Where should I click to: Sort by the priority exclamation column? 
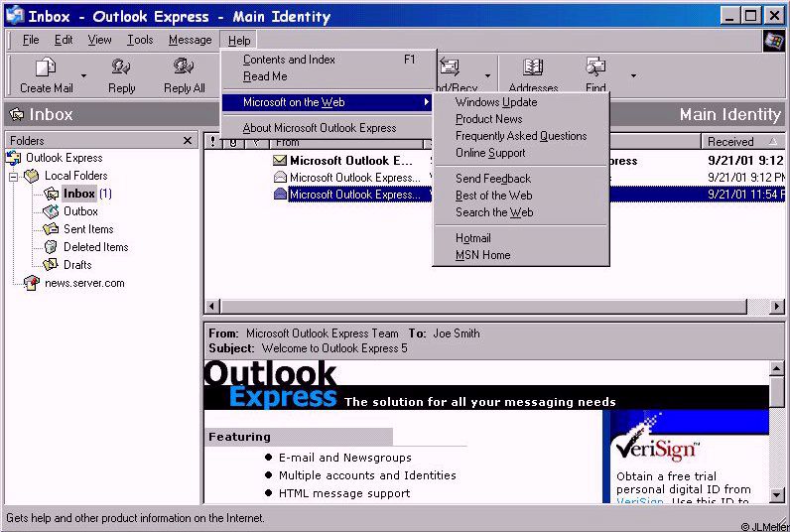click(x=212, y=143)
